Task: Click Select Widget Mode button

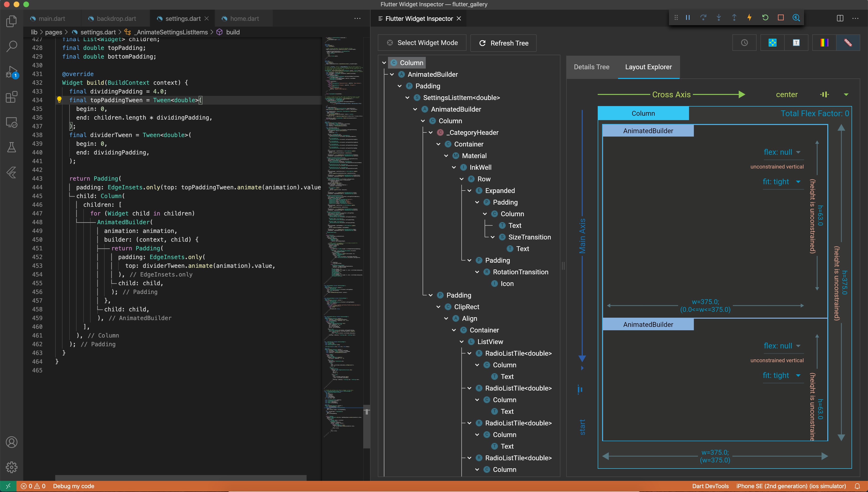Action: pyautogui.click(x=422, y=43)
